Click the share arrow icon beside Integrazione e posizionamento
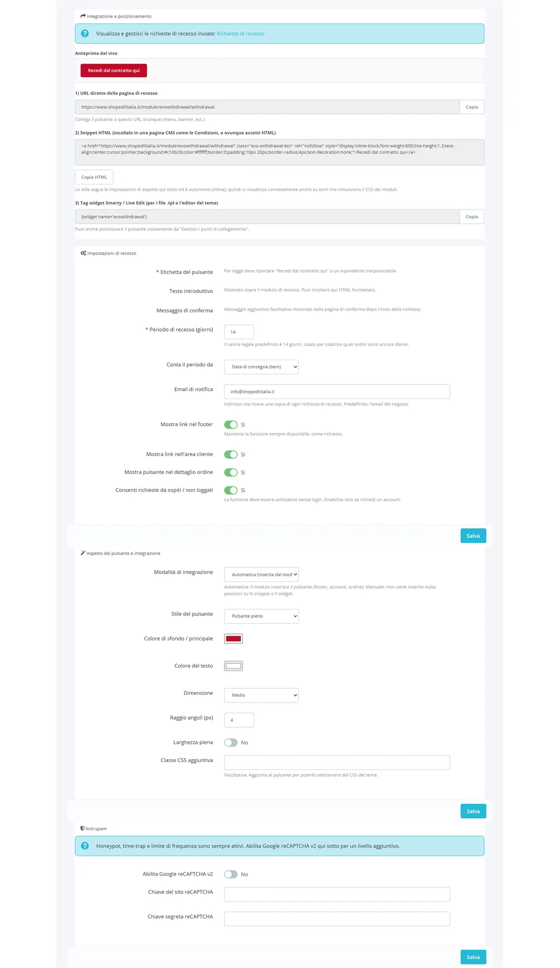 [x=83, y=16]
